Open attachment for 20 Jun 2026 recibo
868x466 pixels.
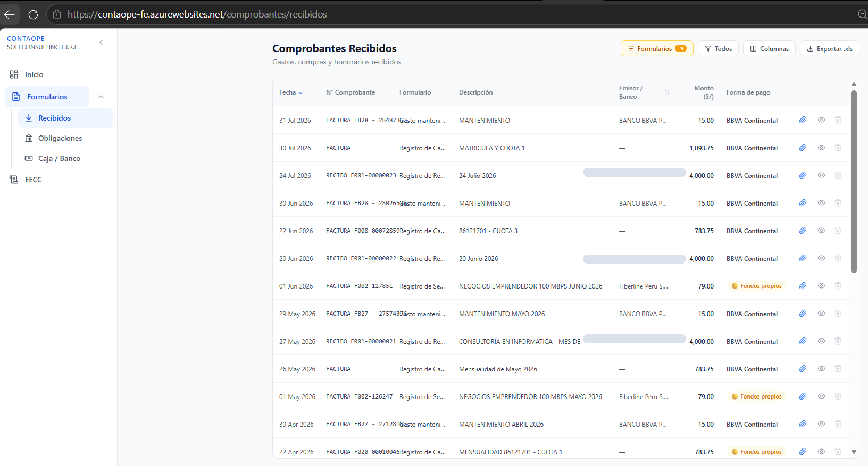point(803,258)
